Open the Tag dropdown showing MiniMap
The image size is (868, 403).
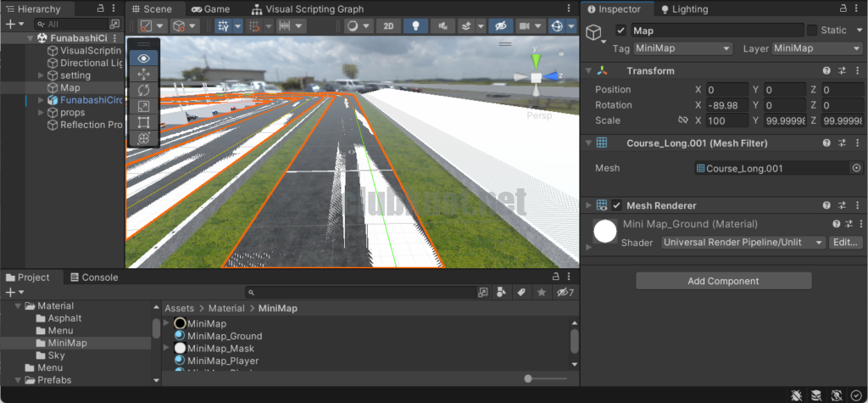682,48
